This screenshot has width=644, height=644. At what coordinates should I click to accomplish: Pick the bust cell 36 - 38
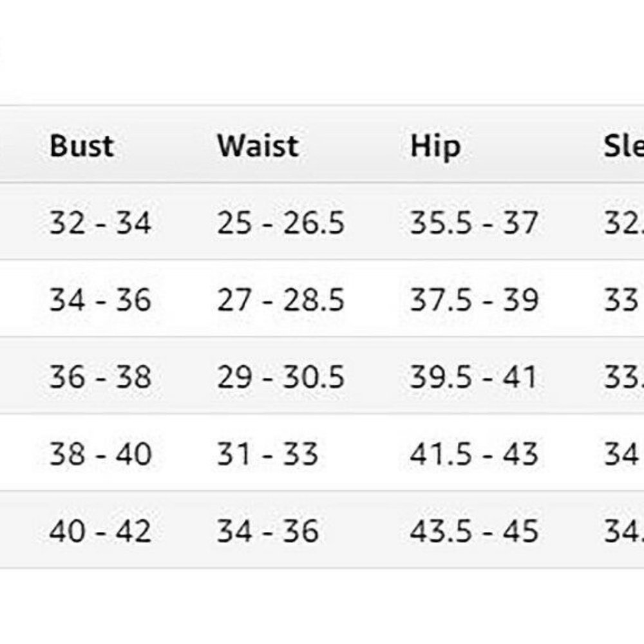click(100, 377)
